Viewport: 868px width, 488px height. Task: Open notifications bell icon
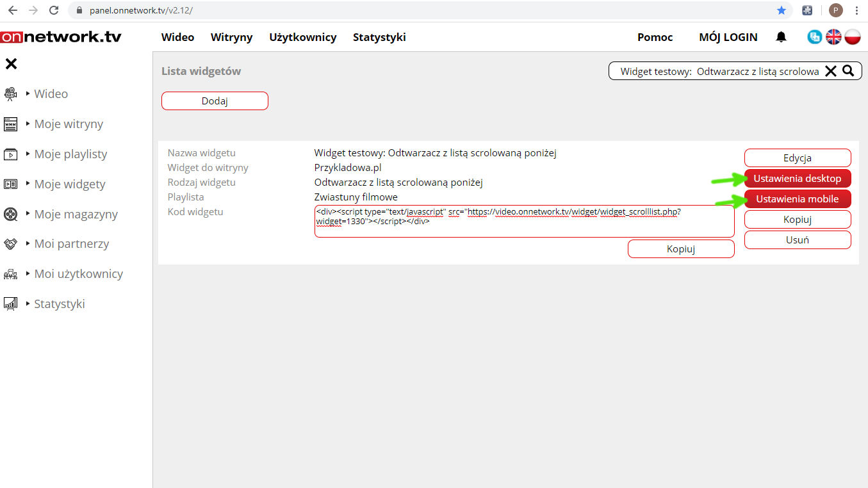781,37
